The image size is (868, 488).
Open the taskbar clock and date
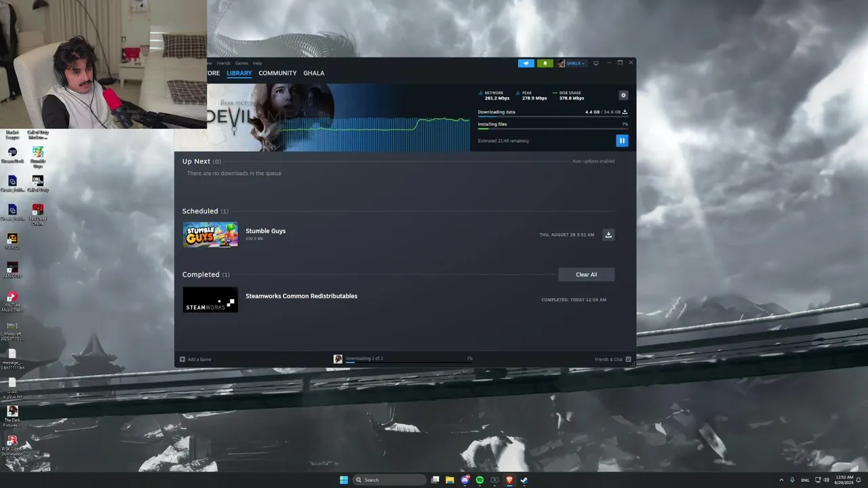(x=844, y=480)
